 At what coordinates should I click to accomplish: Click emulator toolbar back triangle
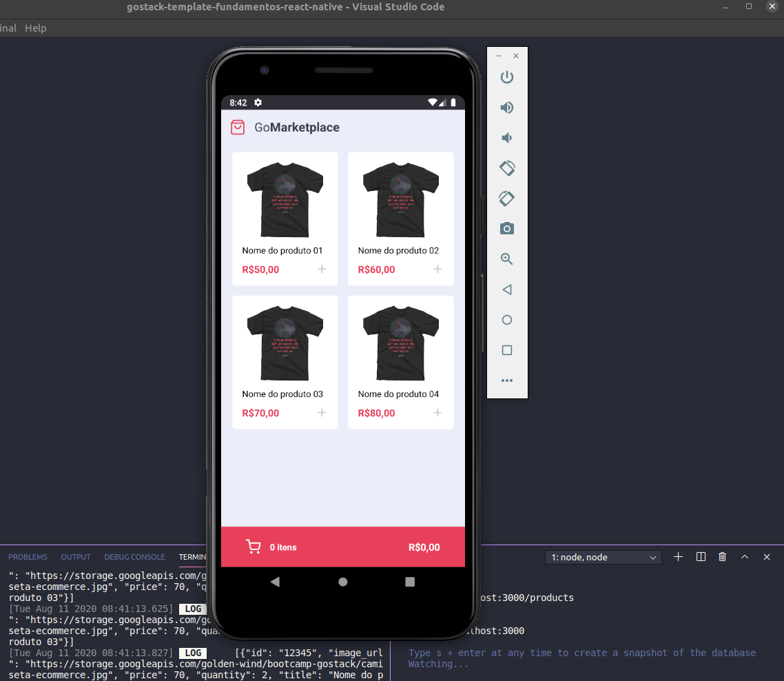(506, 289)
